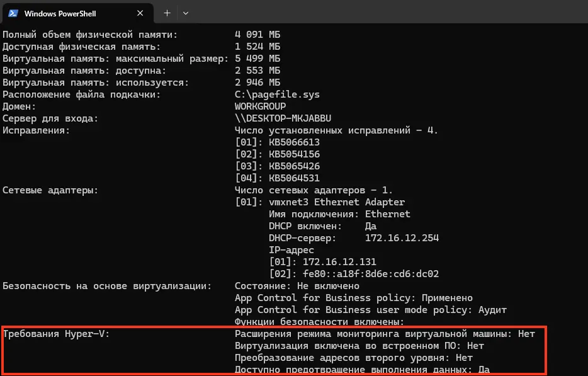Click hotfix entry KB5065426
The height and width of the screenshot is (376, 588).
294,166
